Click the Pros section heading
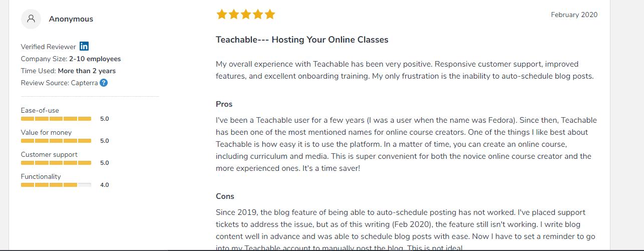 pyautogui.click(x=224, y=104)
